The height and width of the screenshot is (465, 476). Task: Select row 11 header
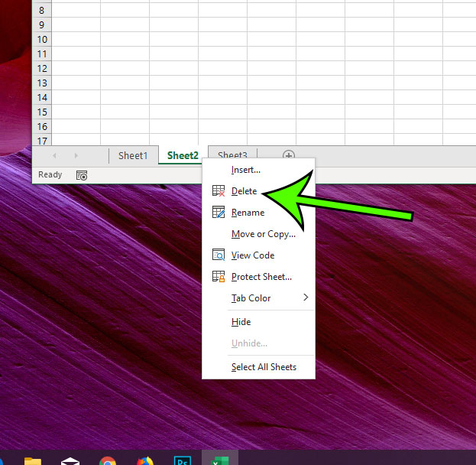pos(42,54)
